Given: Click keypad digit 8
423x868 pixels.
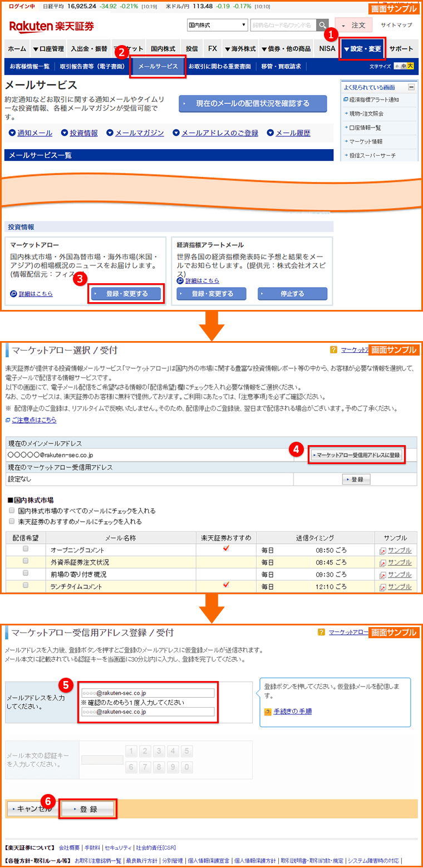Looking at the screenshot, I should tap(159, 767).
